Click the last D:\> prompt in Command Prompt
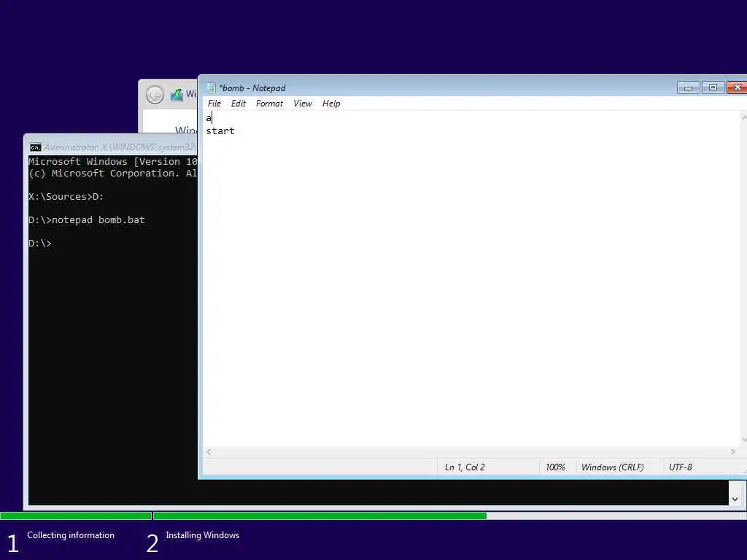The image size is (747, 560). pos(40,244)
